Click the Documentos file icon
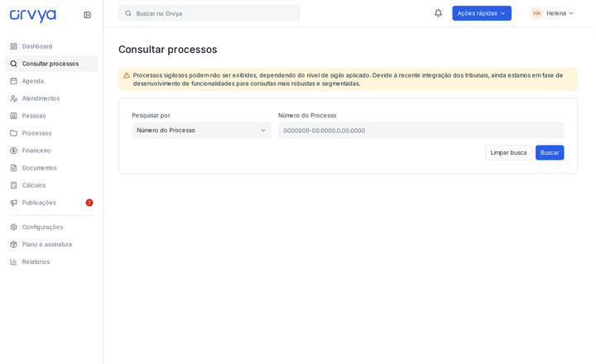The height and width of the screenshot is (364, 596). coord(14,168)
